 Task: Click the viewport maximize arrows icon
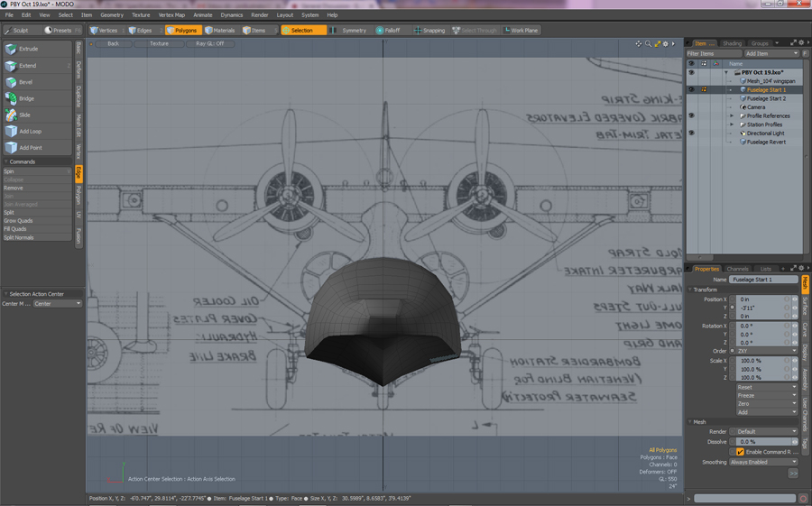(657, 44)
